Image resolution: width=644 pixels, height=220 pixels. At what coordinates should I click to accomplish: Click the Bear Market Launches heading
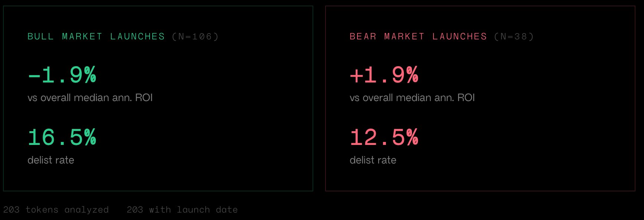(418, 36)
